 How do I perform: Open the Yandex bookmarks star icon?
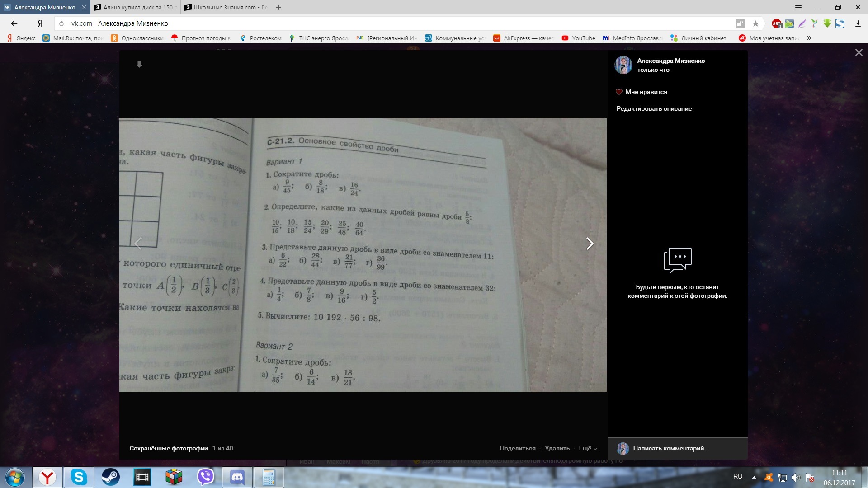[755, 23]
